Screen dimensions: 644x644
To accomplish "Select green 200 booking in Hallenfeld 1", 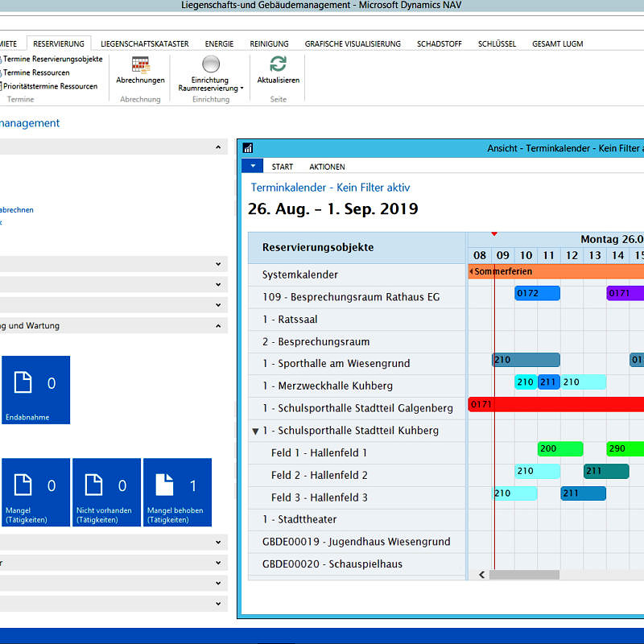I will click(x=560, y=448).
